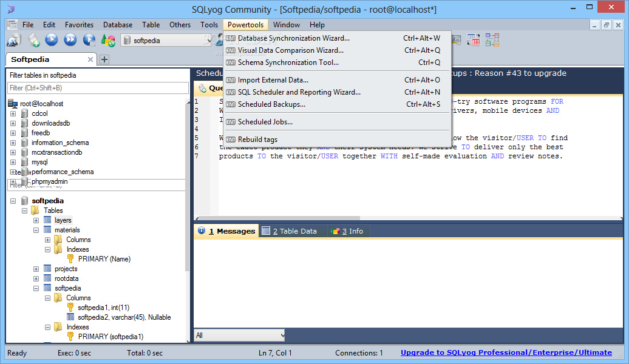Click the grid icon on Table Data tab
The image size is (629, 364).
point(265,231)
